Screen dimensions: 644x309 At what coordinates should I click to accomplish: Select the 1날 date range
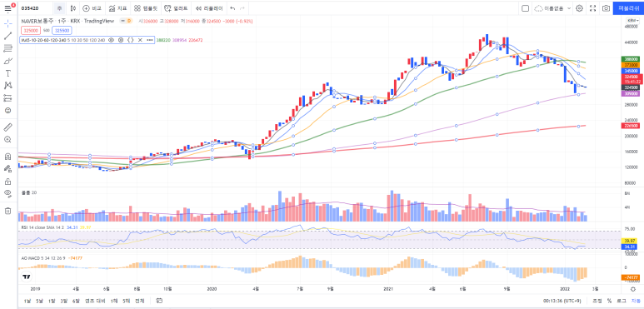tap(27, 301)
